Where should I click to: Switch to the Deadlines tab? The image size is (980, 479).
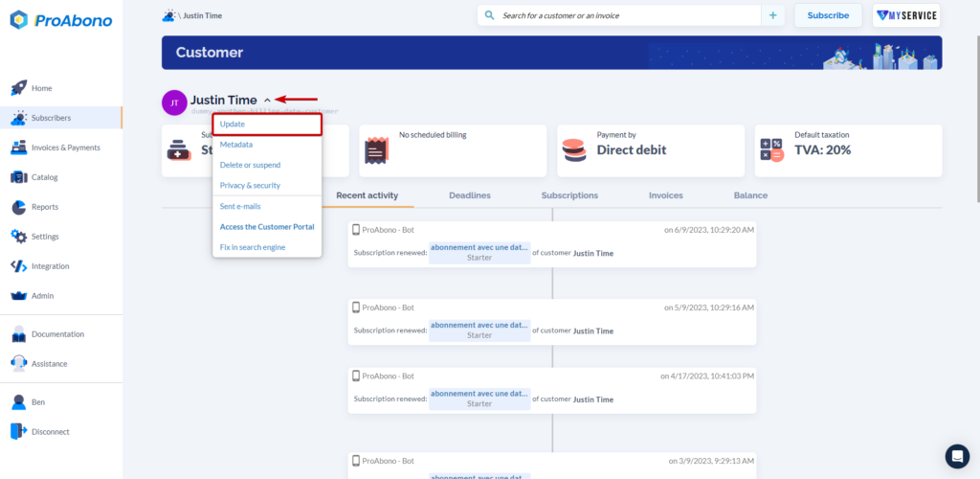point(469,195)
